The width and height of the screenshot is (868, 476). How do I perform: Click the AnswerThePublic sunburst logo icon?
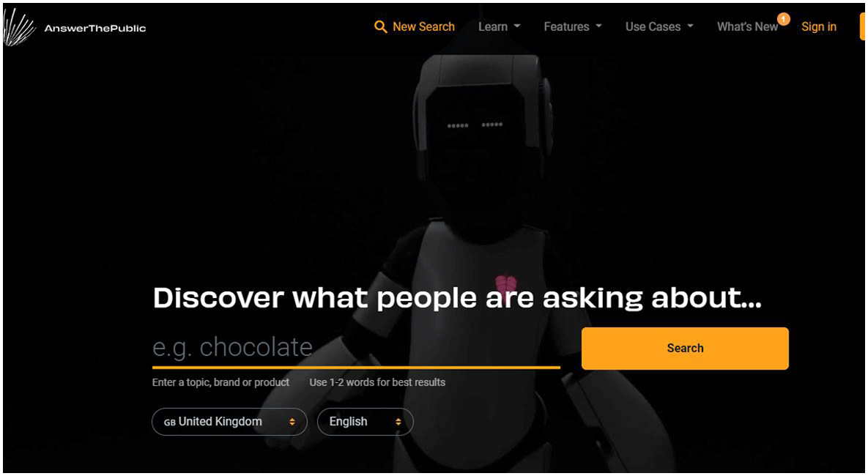coord(19,26)
